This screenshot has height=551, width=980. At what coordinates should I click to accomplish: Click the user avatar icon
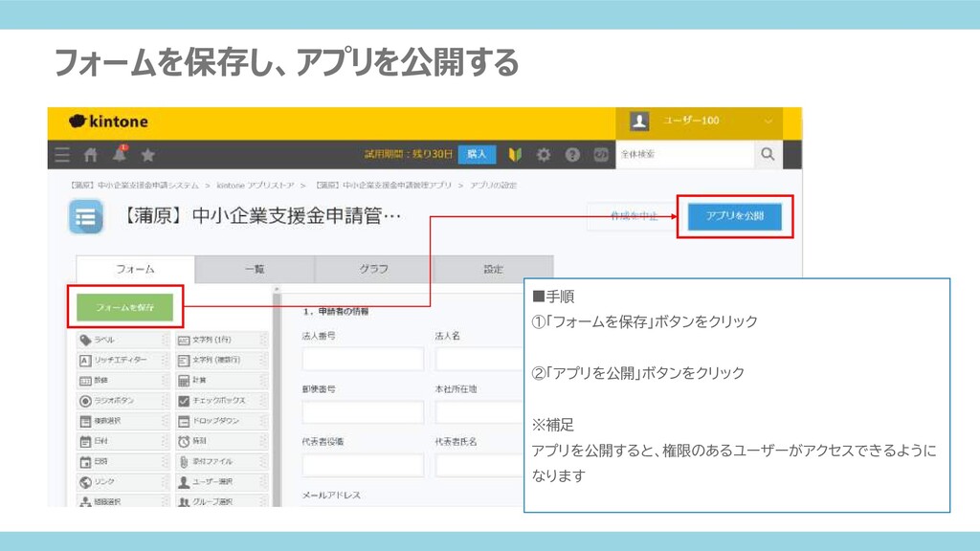(638, 121)
